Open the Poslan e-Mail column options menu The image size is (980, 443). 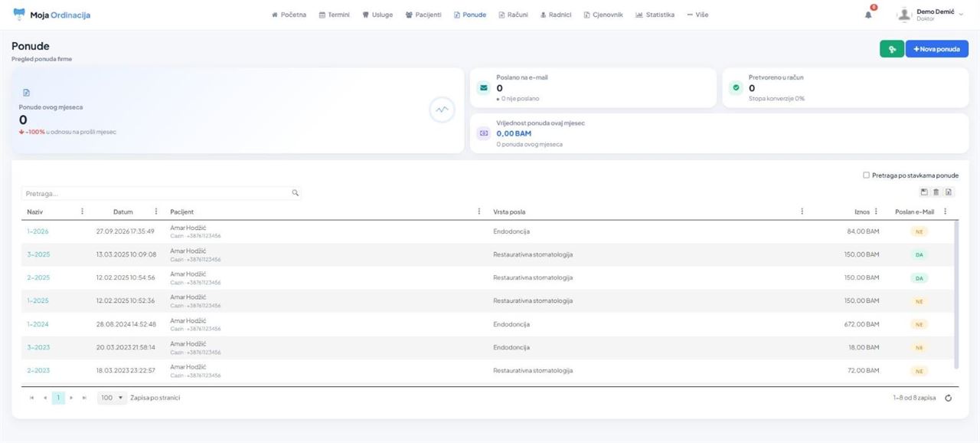pyautogui.click(x=946, y=212)
